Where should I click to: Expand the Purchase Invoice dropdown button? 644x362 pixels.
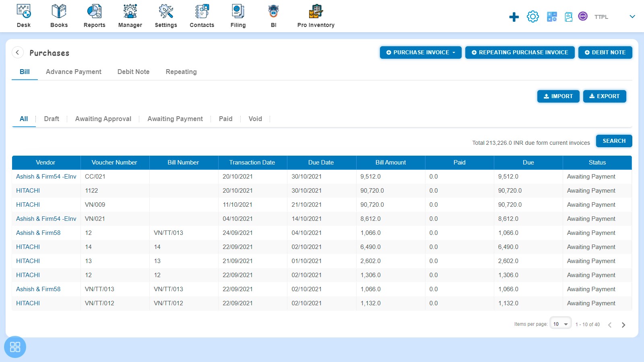(421, 52)
